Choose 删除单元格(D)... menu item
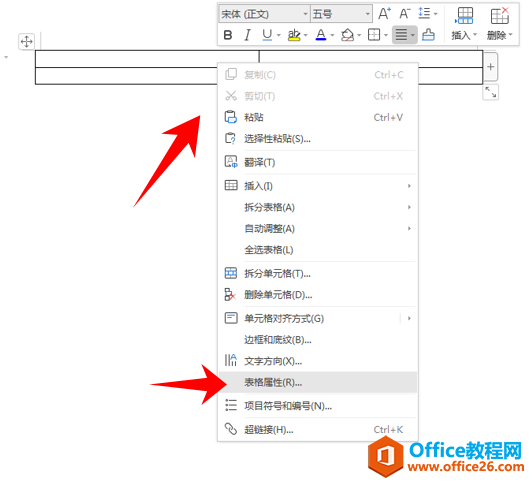Viewport: 531px width, 484px height. coord(317,295)
